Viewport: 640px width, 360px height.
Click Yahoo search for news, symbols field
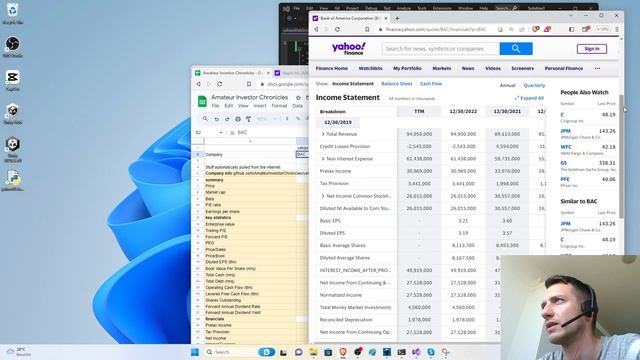(x=441, y=49)
